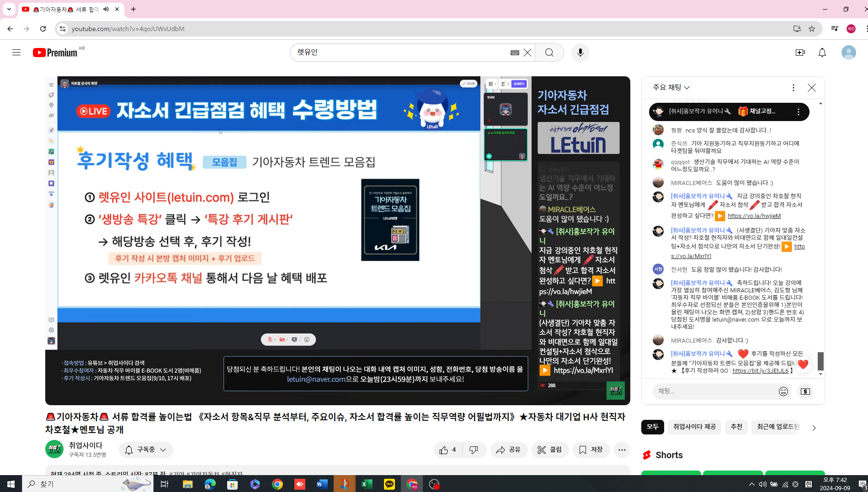Like the video
Viewport: 868px width, 492px height.
click(x=448, y=450)
